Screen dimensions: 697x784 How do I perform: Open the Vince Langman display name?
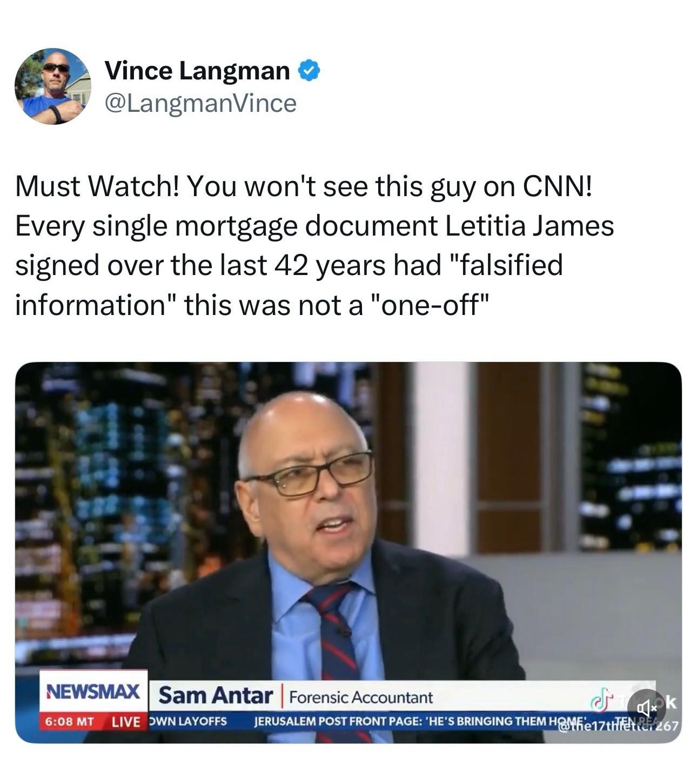click(197, 70)
